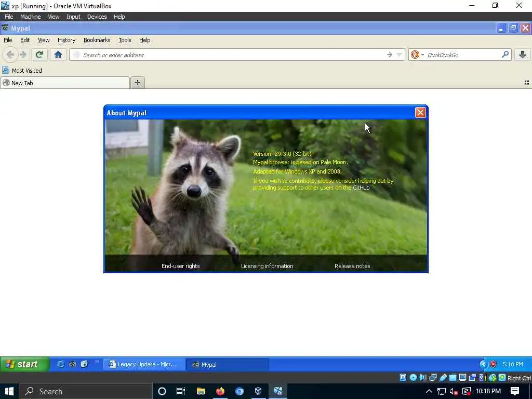This screenshot has width=532, height=399.
Task: Click the Downloads arrow icon in Mypal toolbar
Action: click(523, 55)
